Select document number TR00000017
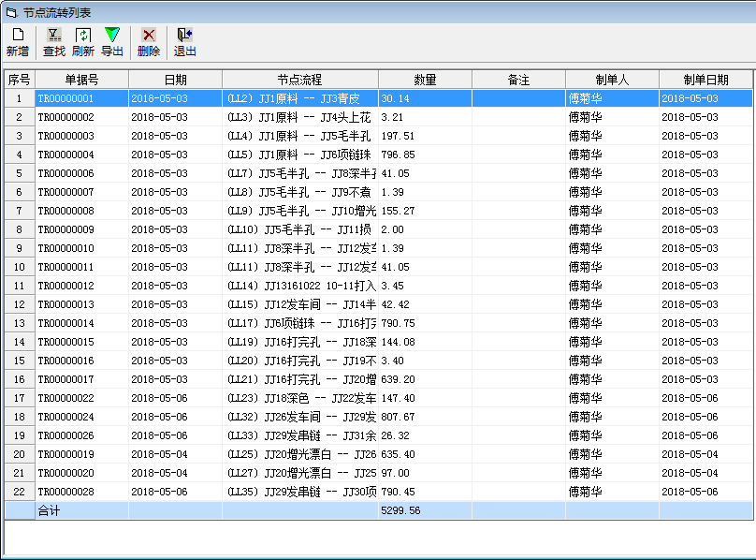The image size is (756, 560). point(82,379)
